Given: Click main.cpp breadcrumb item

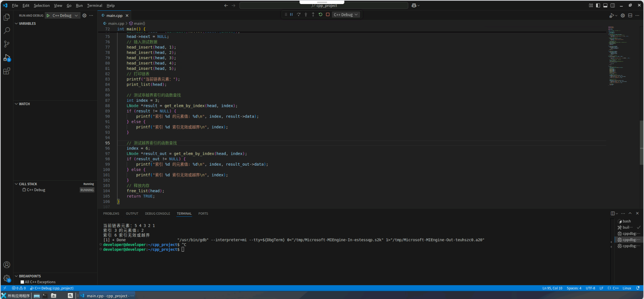Looking at the screenshot, I should pos(114,24).
